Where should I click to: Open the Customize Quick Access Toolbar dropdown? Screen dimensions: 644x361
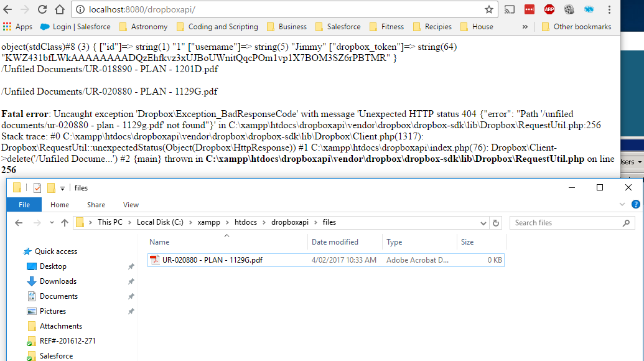[x=62, y=188]
